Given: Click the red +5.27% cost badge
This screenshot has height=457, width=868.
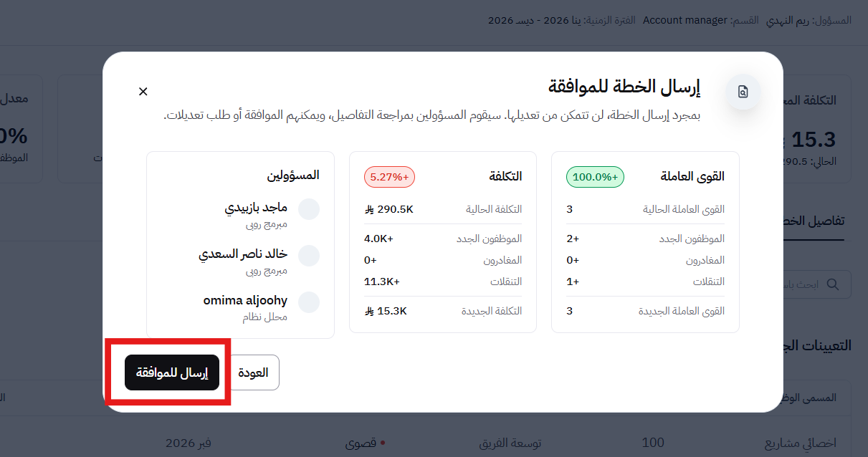Looking at the screenshot, I should point(389,177).
